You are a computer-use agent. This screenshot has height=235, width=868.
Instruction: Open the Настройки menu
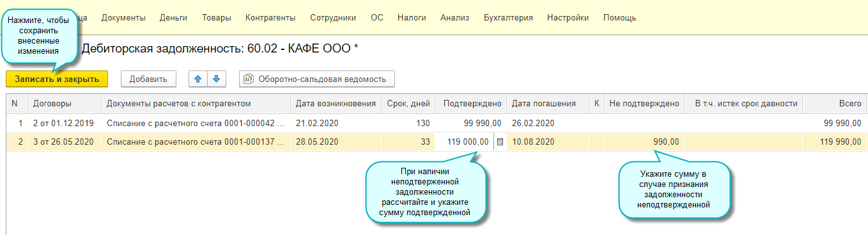(x=568, y=18)
